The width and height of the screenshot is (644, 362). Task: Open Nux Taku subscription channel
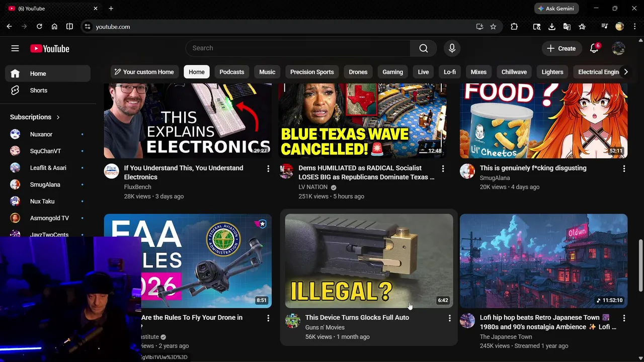[x=48, y=201]
